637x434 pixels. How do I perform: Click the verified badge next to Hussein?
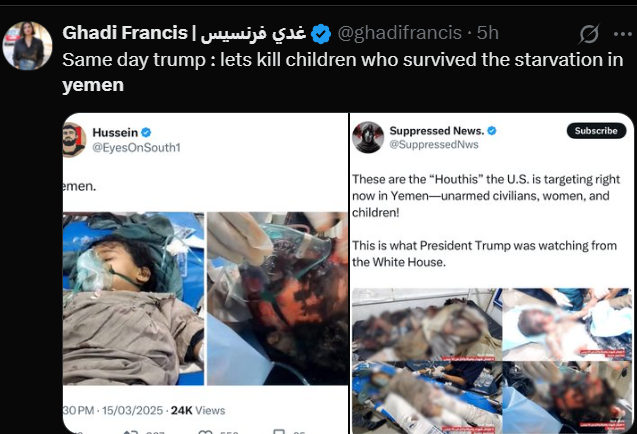[x=146, y=132]
